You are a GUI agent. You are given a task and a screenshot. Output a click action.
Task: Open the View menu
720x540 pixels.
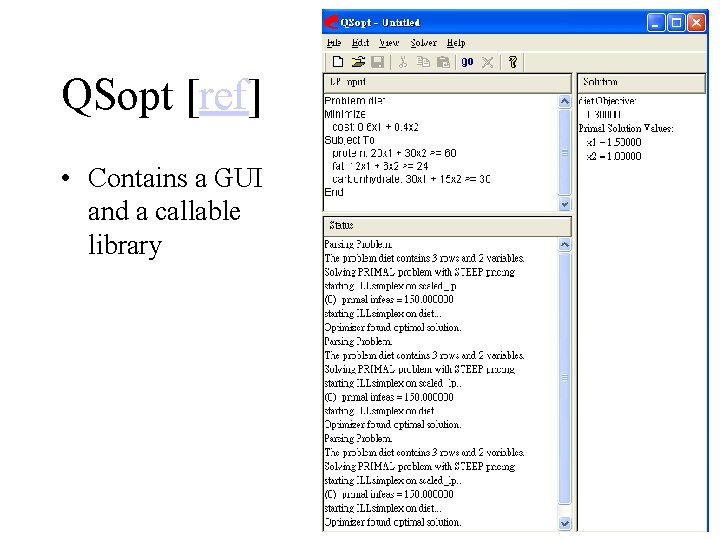tap(389, 43)
